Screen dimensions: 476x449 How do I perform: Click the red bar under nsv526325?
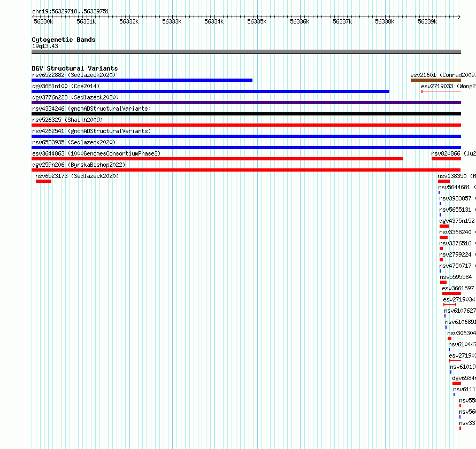tap(246, 125)
